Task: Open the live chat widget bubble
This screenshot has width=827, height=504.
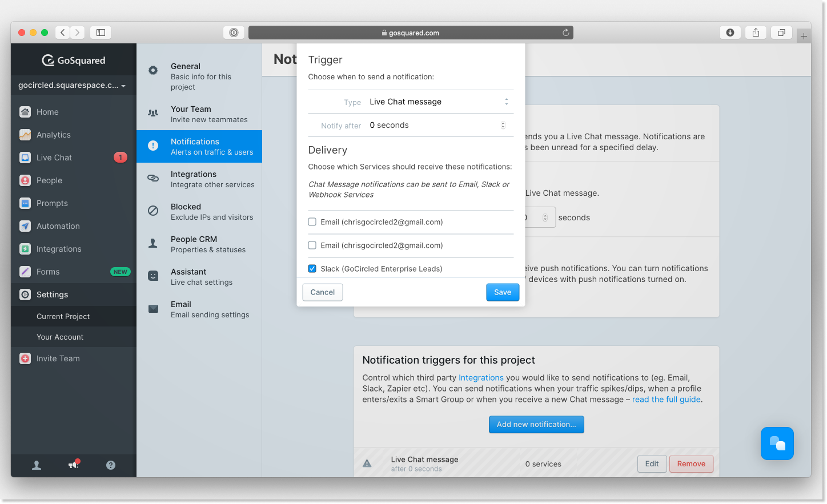Action: tap(777, 443)
